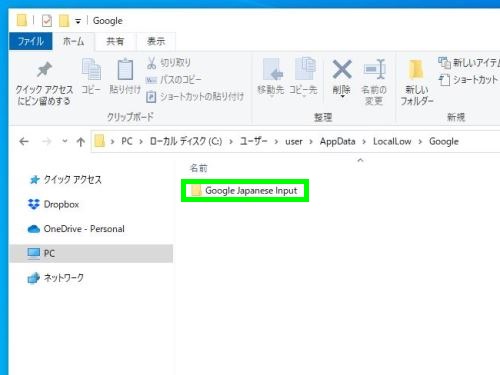
Task: Click user in the address bar path
Action: point(294,142)
